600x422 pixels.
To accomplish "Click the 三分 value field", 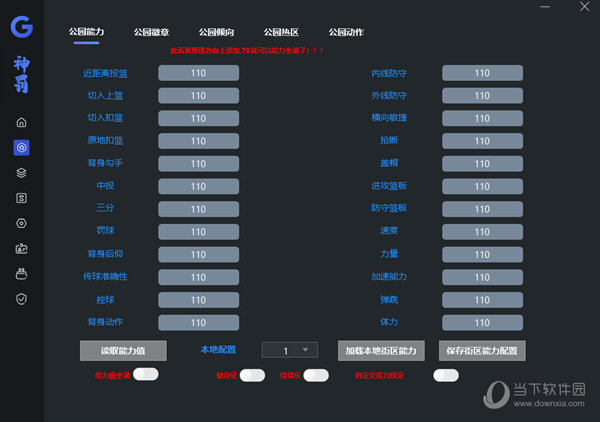I will pos(198,209).
